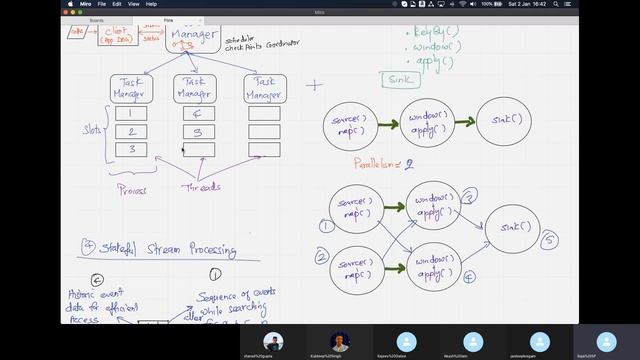Click the "Parallelism = 2" text

click(x=384, y=164)
